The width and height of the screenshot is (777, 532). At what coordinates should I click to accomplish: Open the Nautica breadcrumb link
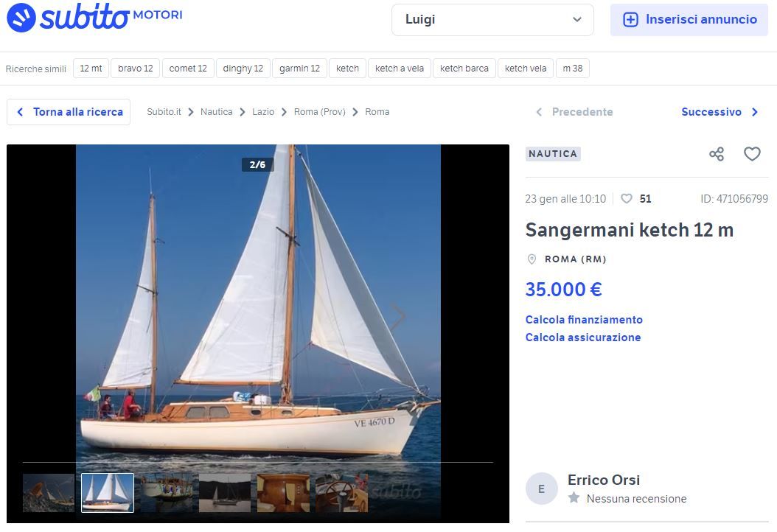(216, 112)
